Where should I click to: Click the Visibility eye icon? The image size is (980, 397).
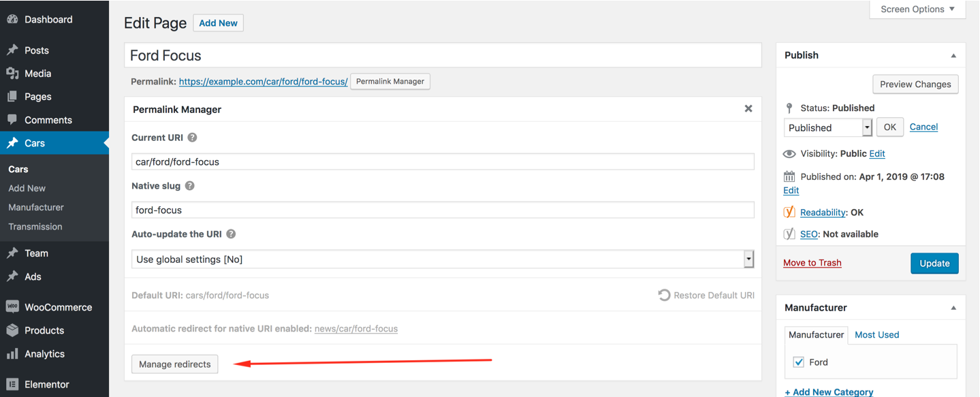(x=789, y=154)
